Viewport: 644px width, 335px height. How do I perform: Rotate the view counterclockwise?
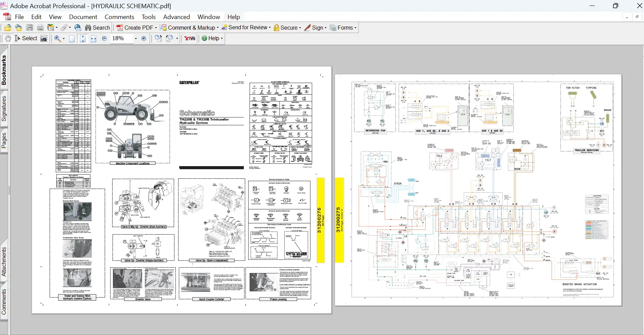169,38
